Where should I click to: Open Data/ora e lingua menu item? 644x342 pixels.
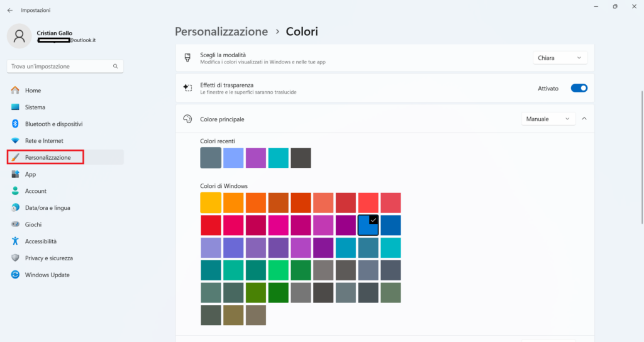click(x=47, y=207)
